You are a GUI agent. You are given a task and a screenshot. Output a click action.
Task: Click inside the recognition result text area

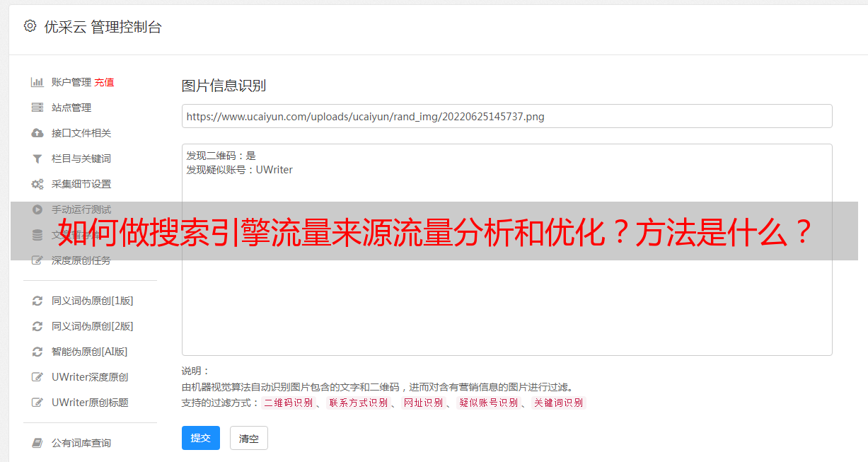[x=507, y=249]
